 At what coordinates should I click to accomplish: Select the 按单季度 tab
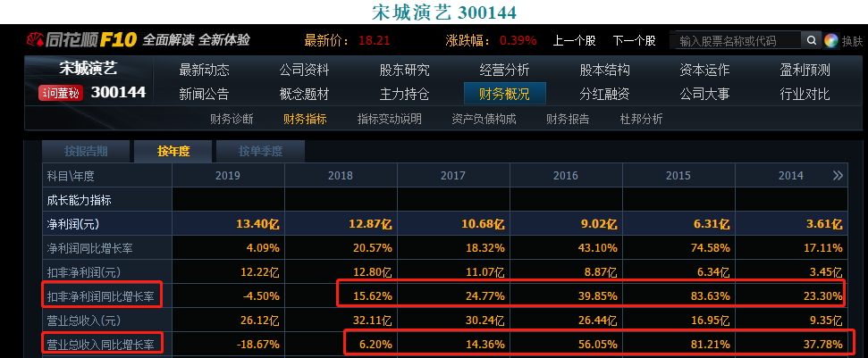pos(261,152)
